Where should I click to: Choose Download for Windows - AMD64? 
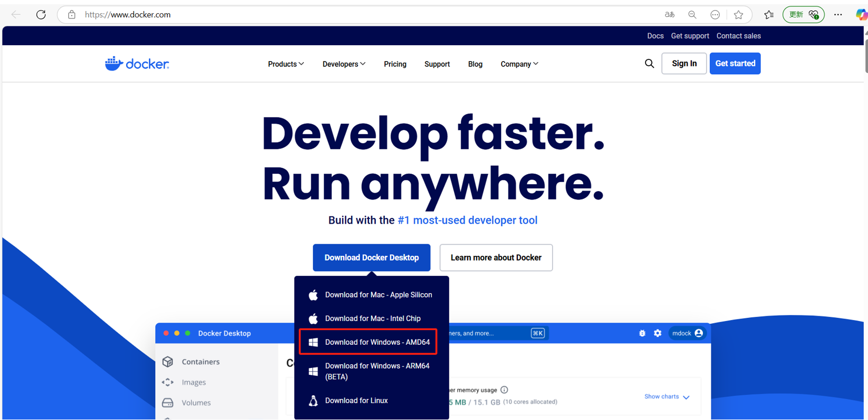coord(368,342)
